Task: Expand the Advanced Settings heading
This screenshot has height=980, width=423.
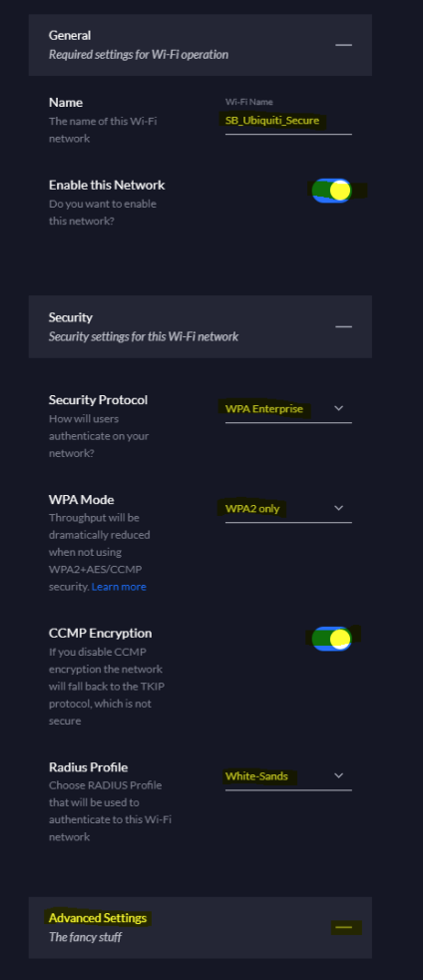Action: coord(98,918)
